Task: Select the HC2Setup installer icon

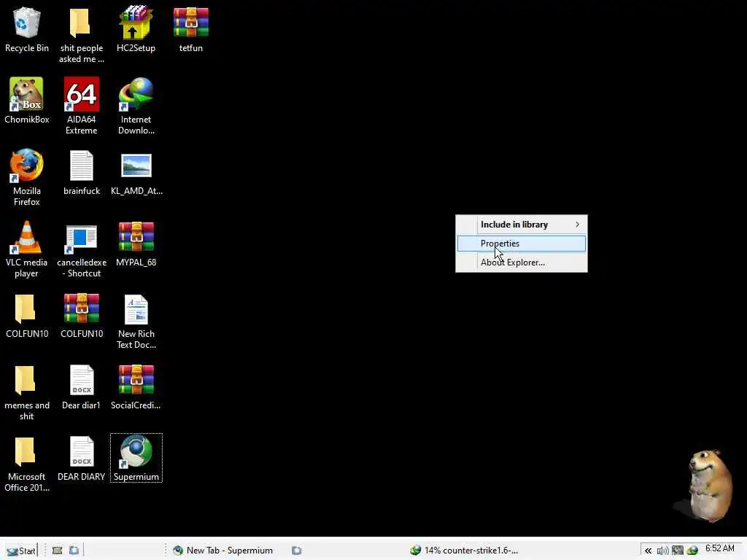Action: 136,29
